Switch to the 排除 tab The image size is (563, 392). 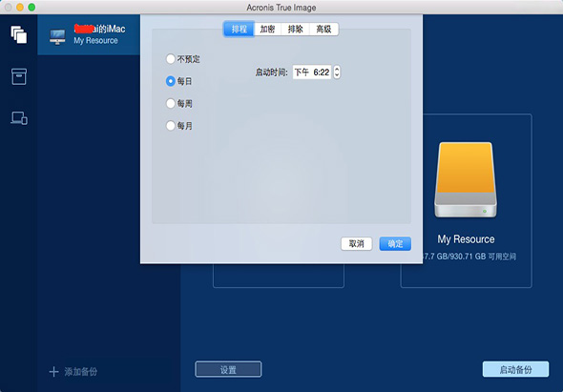pos(296,29)
